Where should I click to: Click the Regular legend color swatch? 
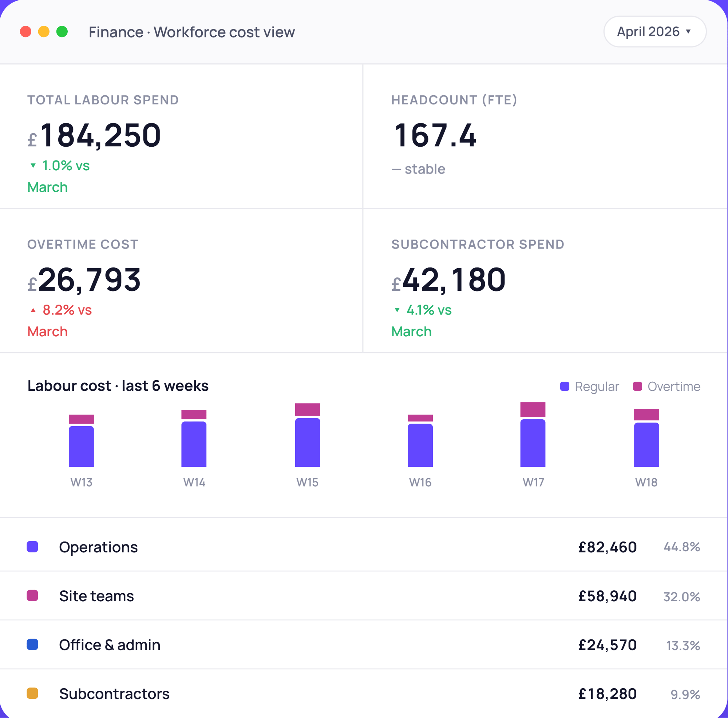pyautogui.click(x=565, y=386)
